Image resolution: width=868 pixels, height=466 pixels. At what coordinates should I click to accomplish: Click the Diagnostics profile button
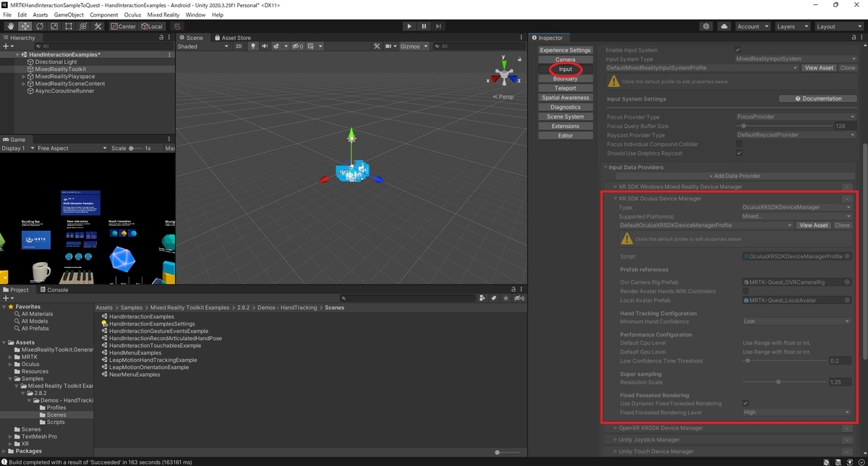(566, 107)
